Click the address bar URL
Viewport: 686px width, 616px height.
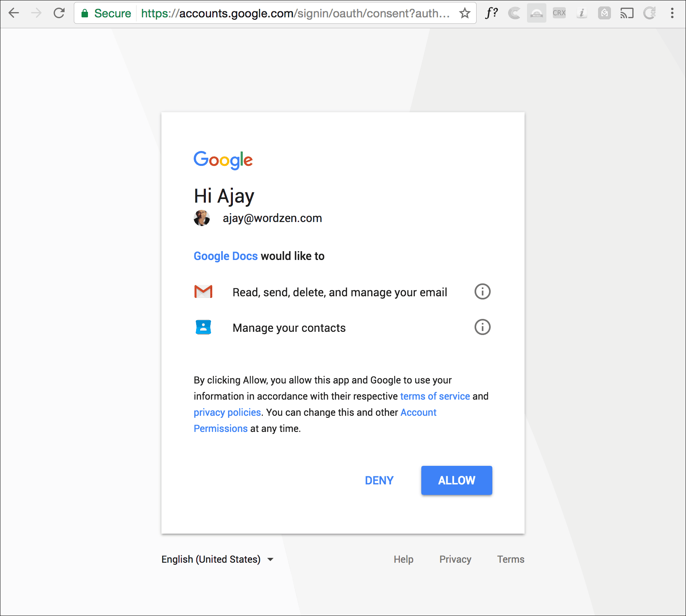pos(295,13)
